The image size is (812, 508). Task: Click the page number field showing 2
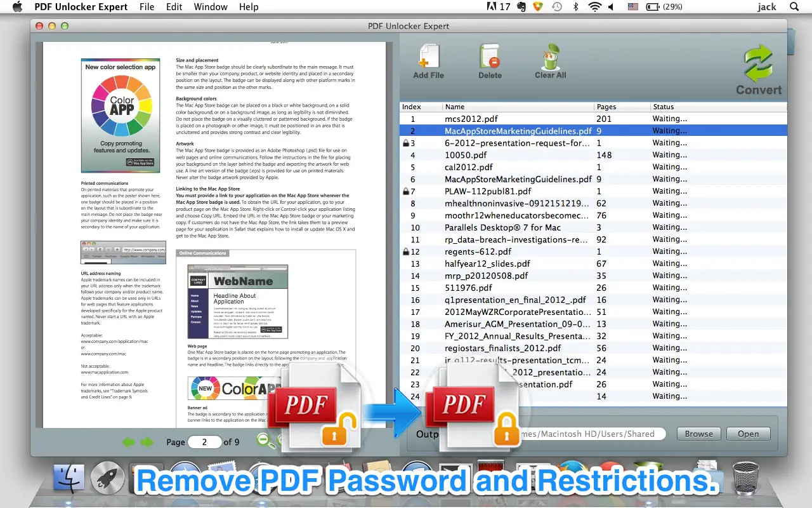(204, 442)
